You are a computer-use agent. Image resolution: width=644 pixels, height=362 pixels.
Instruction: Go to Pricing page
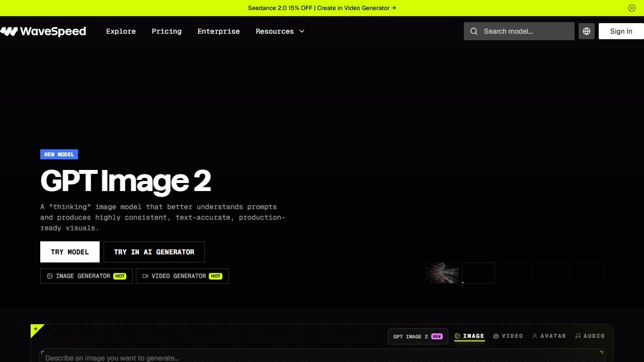coord(167,31)
